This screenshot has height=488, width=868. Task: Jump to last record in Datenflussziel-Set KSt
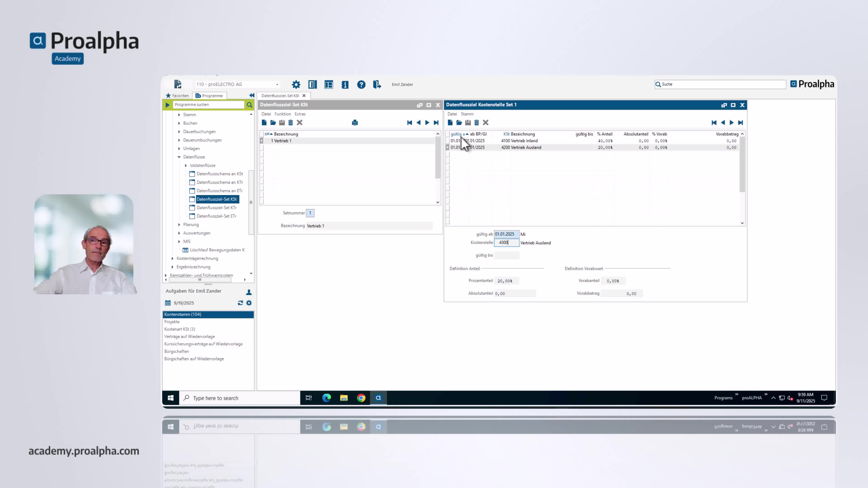point(436,123)
